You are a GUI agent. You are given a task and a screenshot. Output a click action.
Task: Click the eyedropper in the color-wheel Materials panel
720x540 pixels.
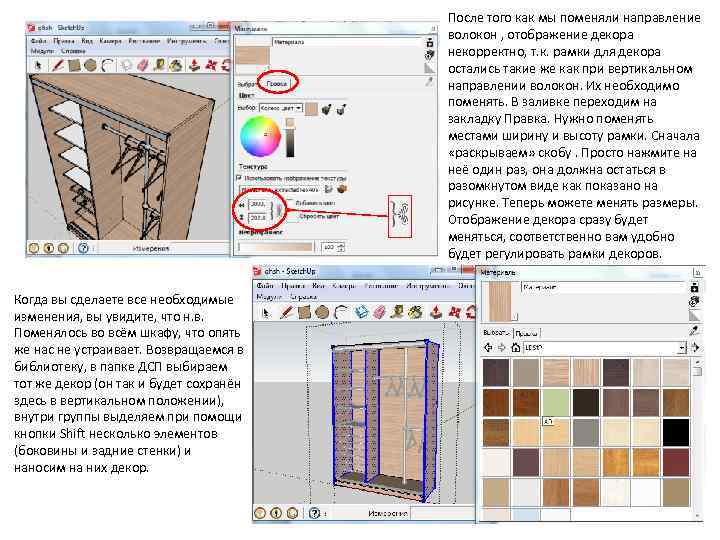[x=429, y=82]
